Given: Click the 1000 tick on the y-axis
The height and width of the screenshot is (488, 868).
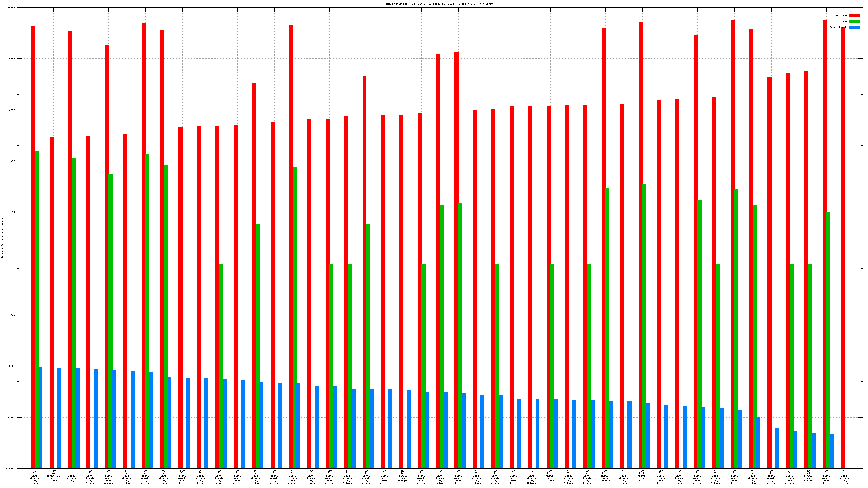Looking at the screenshot, I should point(12,110).
